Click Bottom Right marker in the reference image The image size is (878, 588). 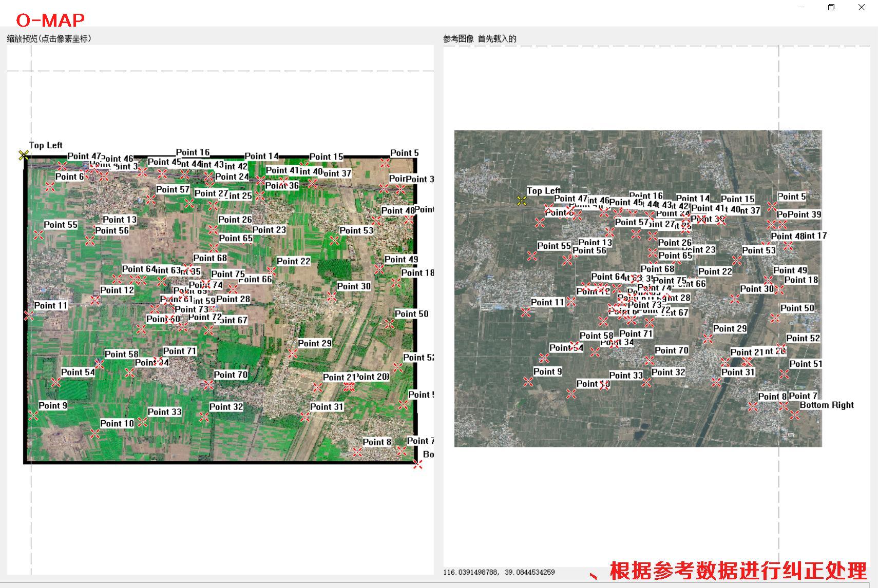coord(795,415)
